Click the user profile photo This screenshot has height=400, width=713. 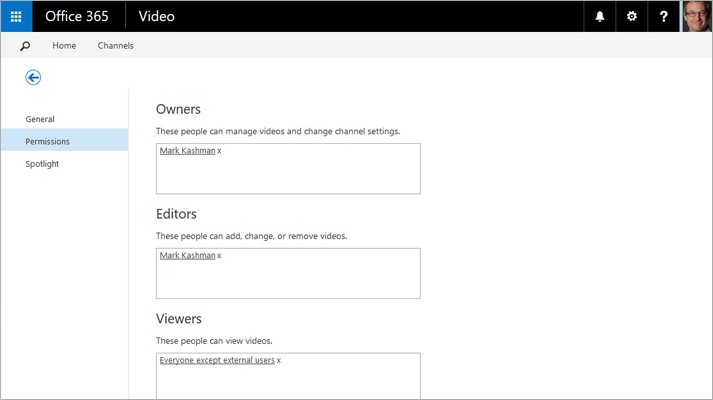(x=696, y=16)
